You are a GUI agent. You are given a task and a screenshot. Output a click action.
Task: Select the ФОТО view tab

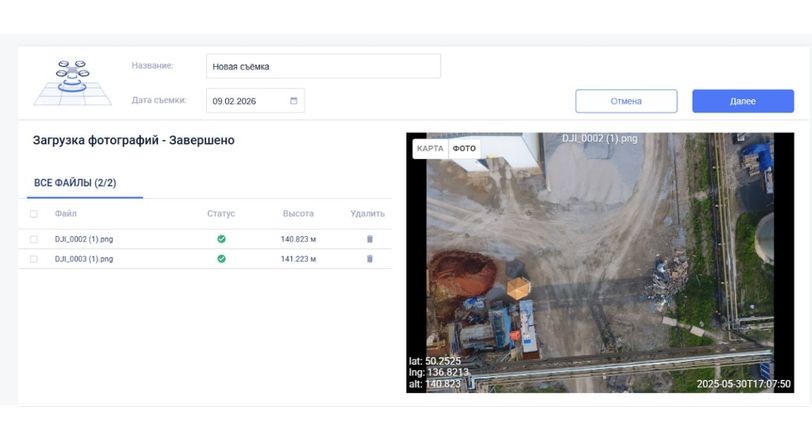(x=464, y=148)
